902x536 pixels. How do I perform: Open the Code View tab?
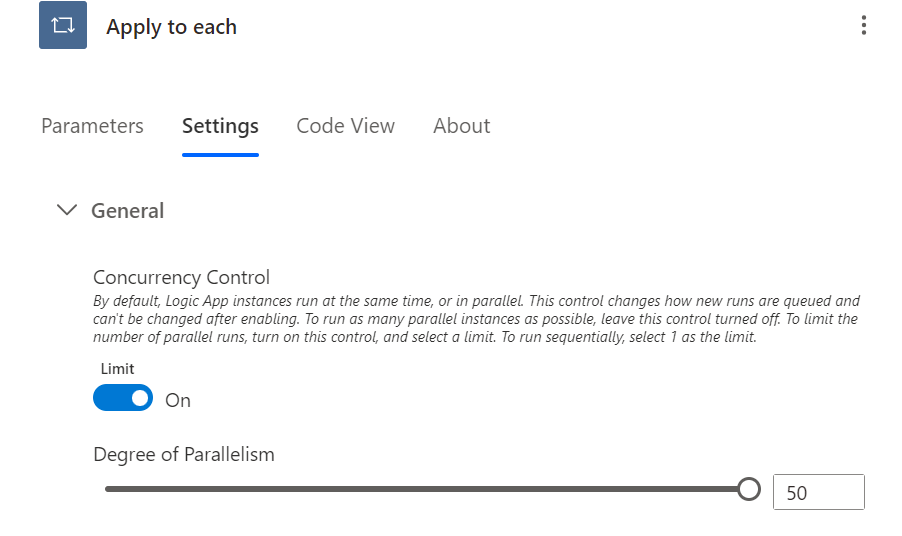coord(345,126)
